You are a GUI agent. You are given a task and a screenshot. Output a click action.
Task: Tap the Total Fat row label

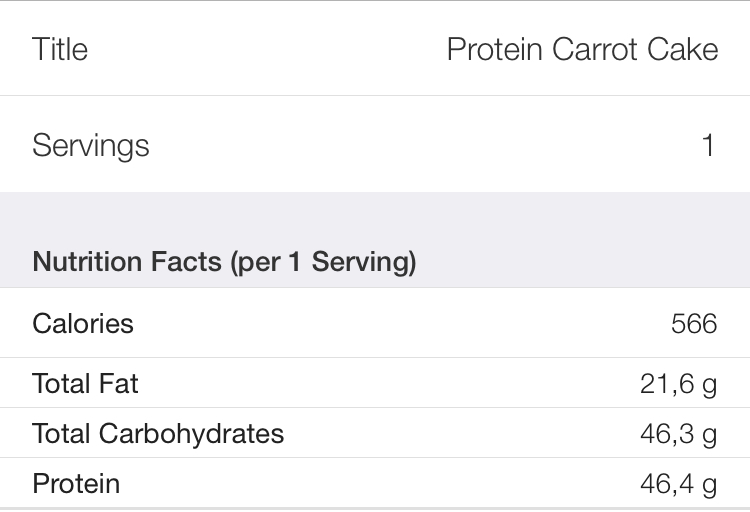pos(85,384)
